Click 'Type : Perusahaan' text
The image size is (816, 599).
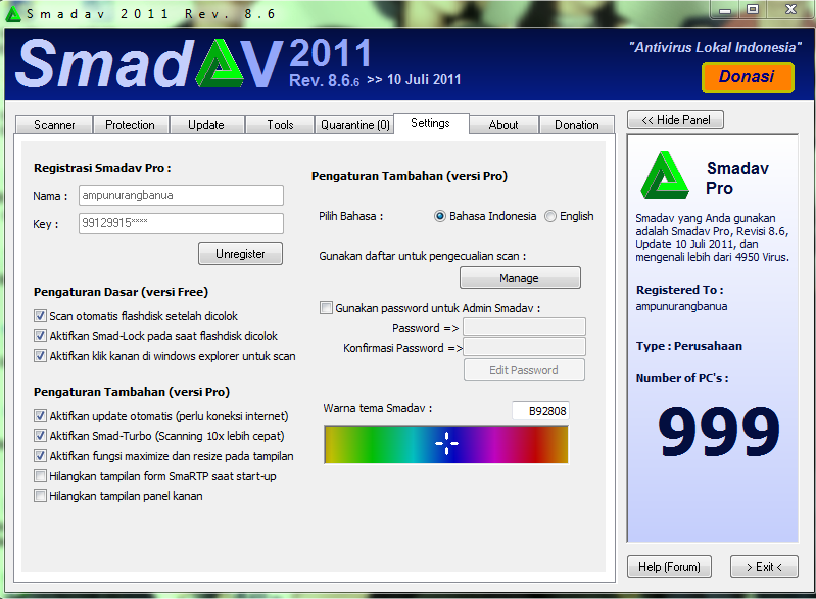(688, 346)
